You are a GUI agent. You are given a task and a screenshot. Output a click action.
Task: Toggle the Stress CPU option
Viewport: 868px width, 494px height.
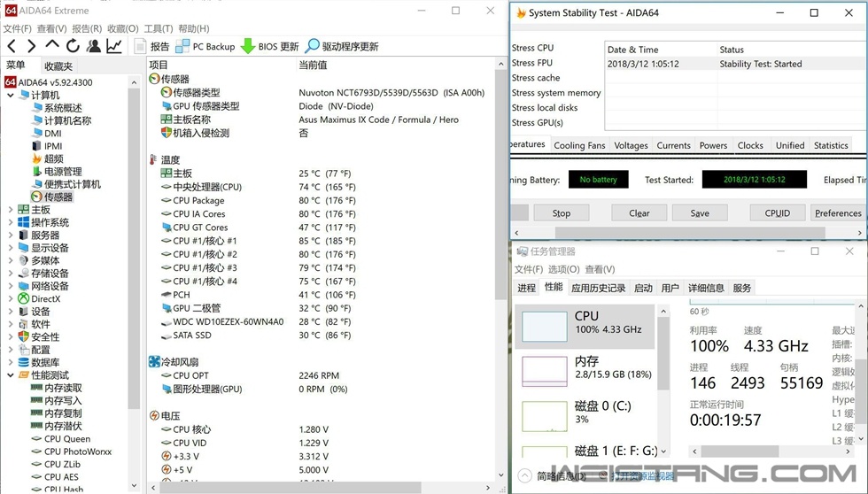pos(532,48)
